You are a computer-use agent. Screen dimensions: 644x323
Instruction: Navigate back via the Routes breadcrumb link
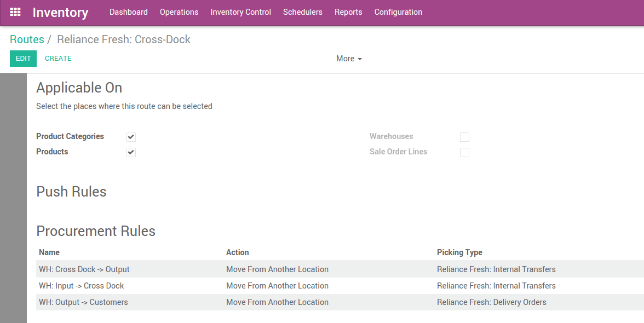[x=27, y=39]
